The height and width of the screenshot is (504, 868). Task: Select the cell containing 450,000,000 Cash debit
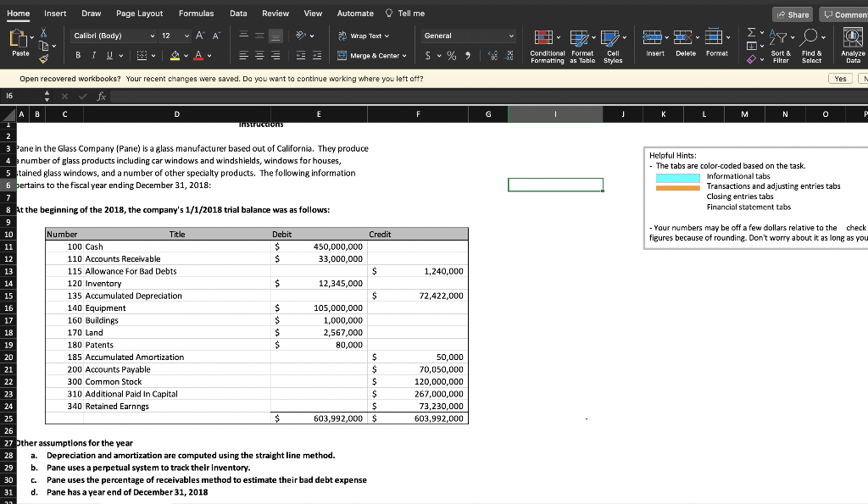pyautogui.click(x=337, y=246)
